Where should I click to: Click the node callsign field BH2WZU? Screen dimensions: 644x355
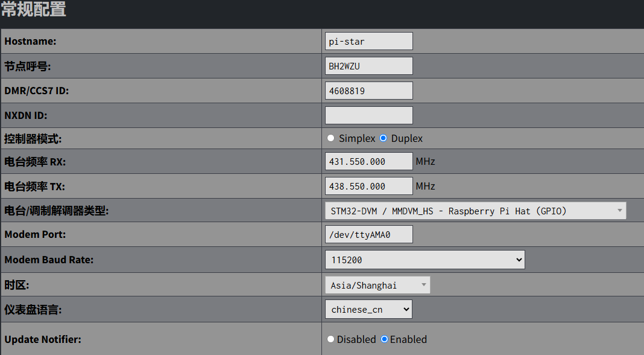pyautogui.click(x=368, y=66)
